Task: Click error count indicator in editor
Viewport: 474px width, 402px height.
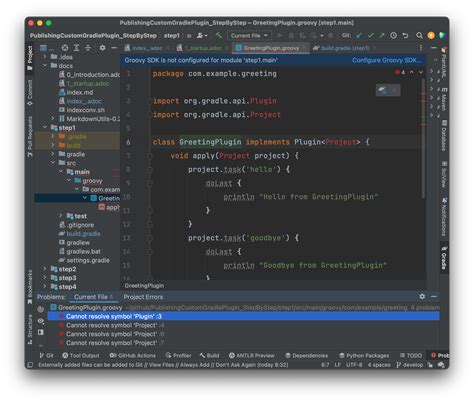Action: (400, 72)
